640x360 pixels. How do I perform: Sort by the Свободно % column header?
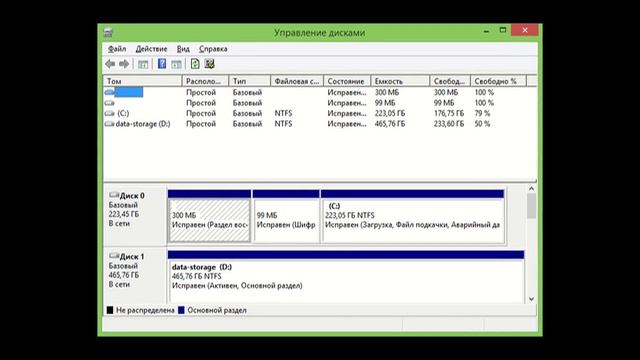pos(498,81)
